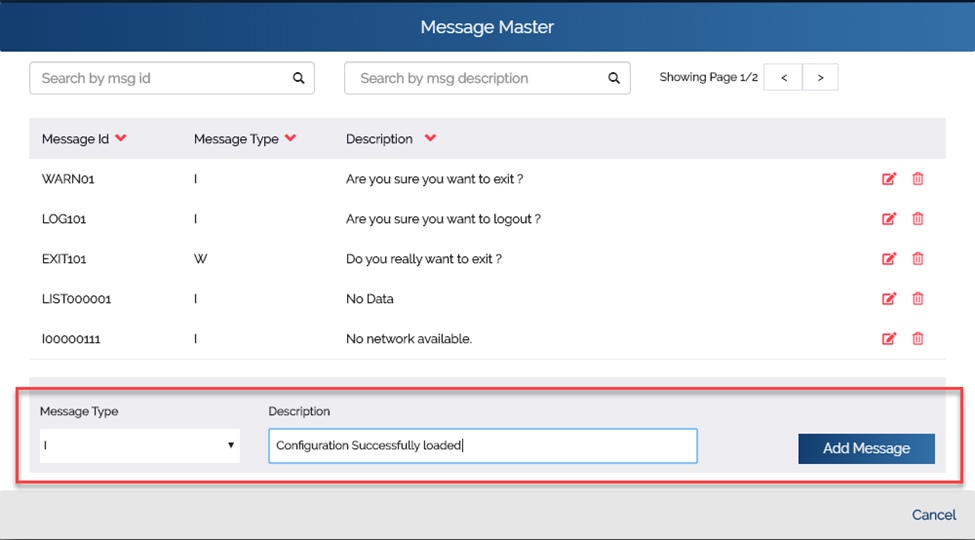Sort by Description column arrow
The height and width of the screenshot is (540, 975).
(x=430, y=138)
